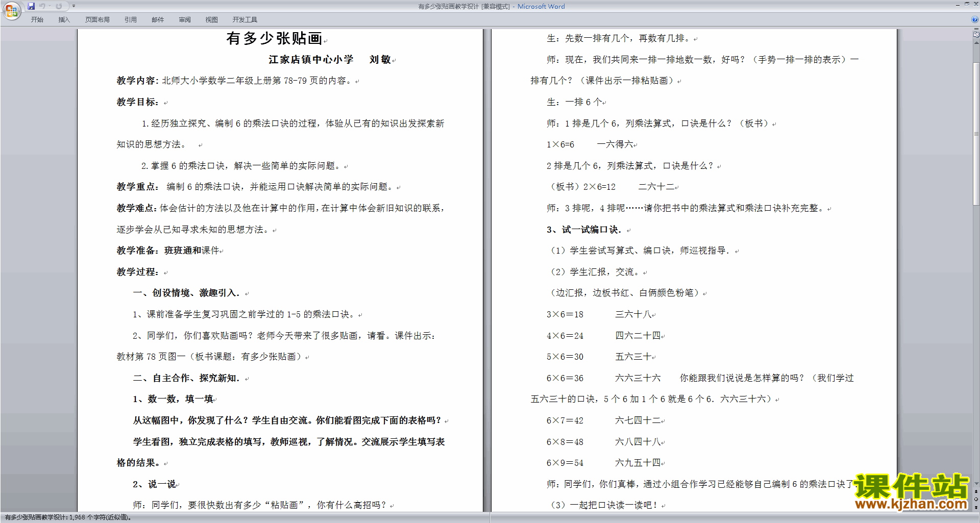Click the vertical scrollbar up arrow
Viewport: 980px width, 523px height.
click(976, 43)
